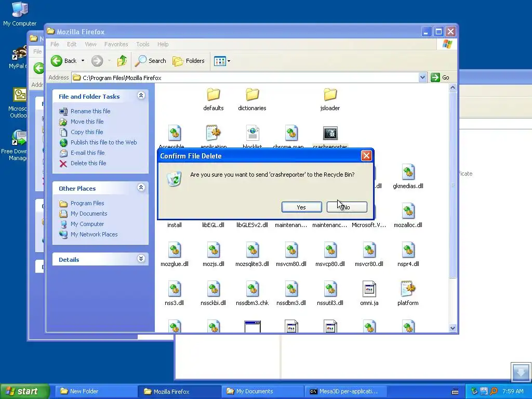Open the jsloader folder

tap(330, 99)
